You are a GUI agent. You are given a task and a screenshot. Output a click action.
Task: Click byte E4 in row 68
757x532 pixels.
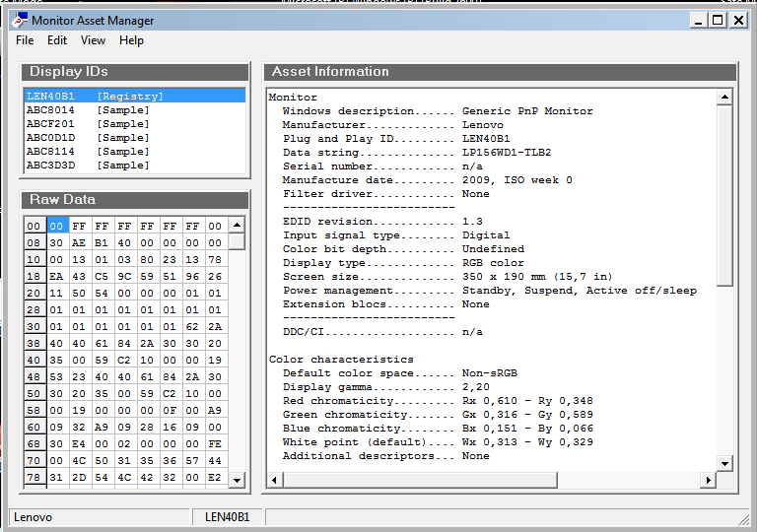click(79, 443)
